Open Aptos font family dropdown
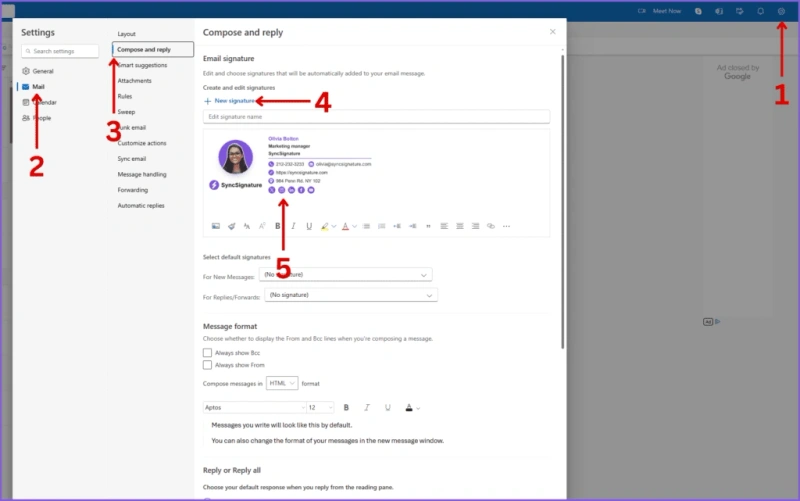Viewport: 800px width, 501px height. [x=254, y=407]
